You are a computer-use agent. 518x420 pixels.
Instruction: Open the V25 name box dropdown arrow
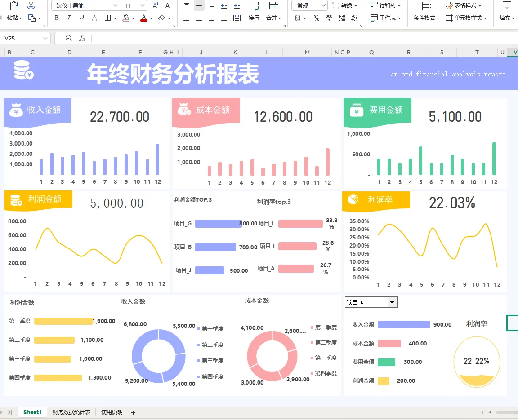(x=45, y=38)
